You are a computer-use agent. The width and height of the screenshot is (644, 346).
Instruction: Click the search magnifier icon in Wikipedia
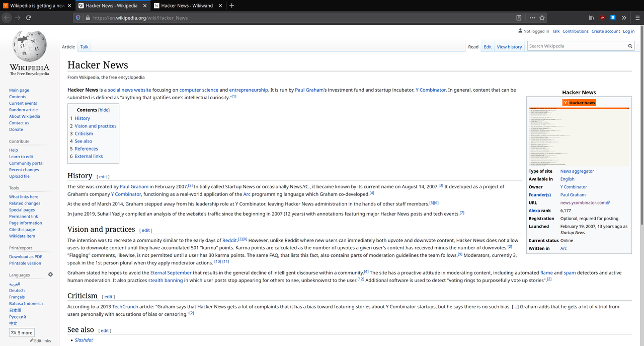(x=630, y=46)
